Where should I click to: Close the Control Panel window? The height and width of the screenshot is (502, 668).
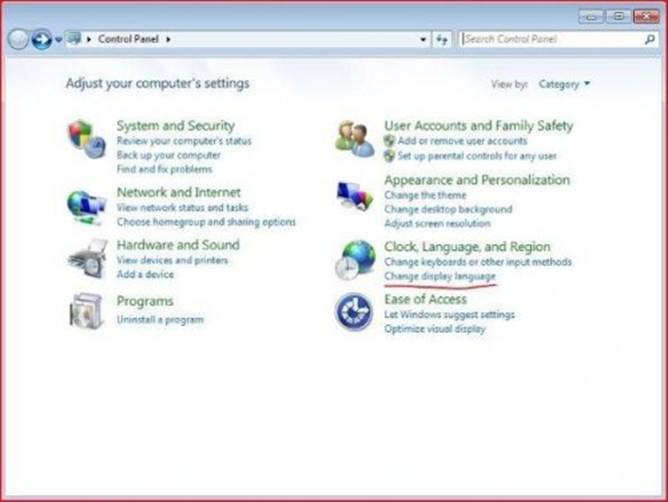point(646,16)
